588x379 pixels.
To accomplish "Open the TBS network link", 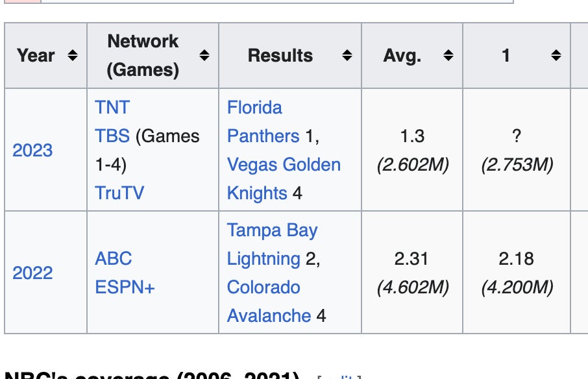I will [112, 136].
